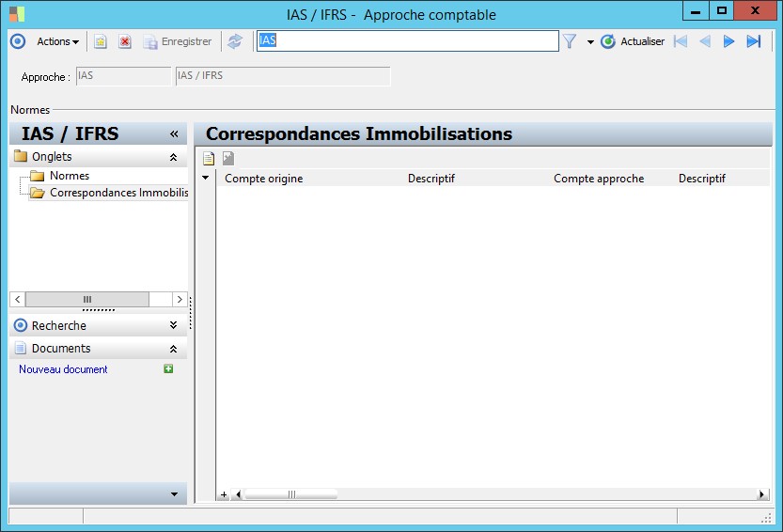Click the delete row icon in grid toolbar
The height and width of the screenshot is (532, 783).
[228, 158]
